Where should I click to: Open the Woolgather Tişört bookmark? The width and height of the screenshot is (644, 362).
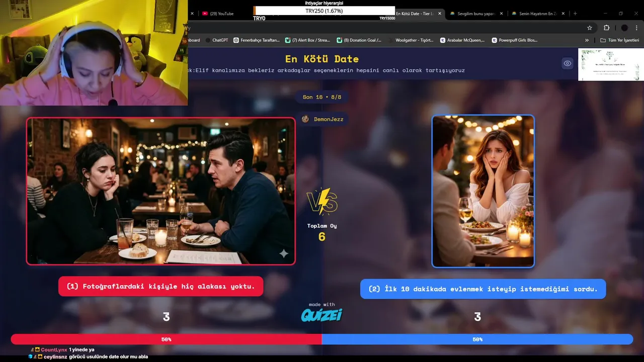(x=411, y=40)
